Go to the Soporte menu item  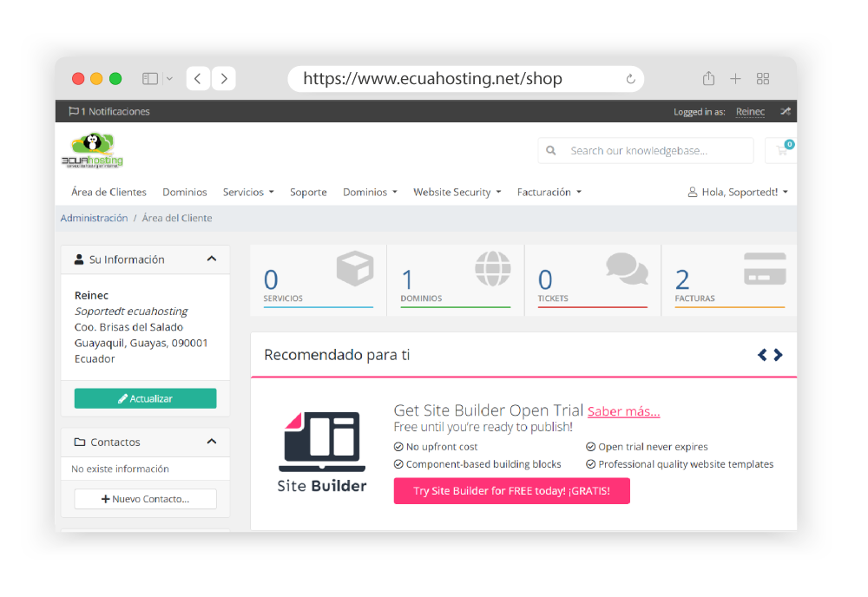308,192
